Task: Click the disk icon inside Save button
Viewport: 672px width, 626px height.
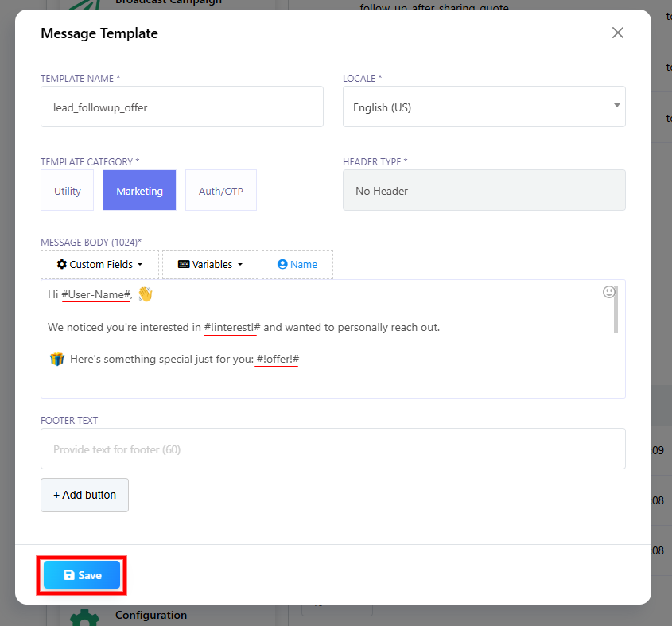Action: coord(71,574)
